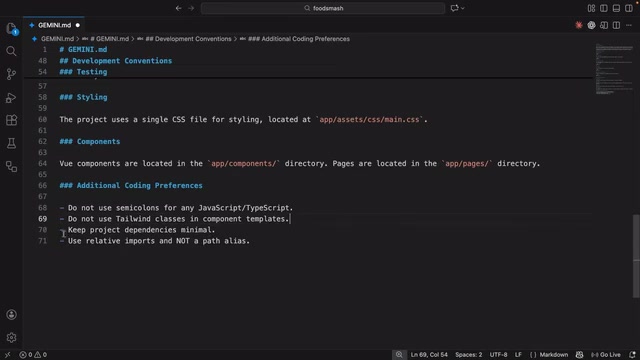Click the vertical editor scrollbar thumb
This screenshot has height=360, width=640.
coord(636,256)
